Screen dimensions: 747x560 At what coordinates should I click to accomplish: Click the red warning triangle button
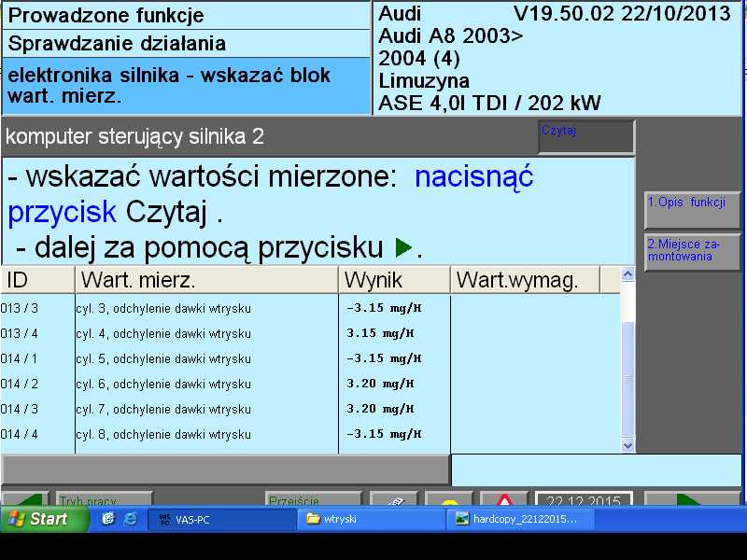click(x=503, y=498)
